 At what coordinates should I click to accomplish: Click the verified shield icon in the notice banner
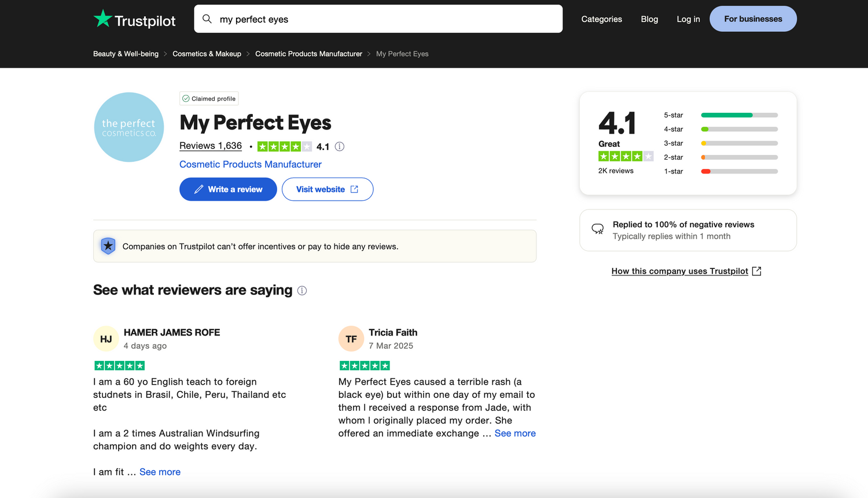[x=108, y=246]
